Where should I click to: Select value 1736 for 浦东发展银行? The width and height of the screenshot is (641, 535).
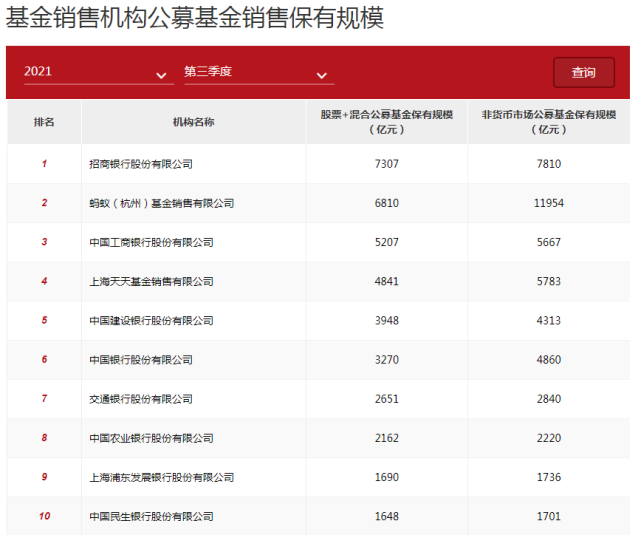549,477
